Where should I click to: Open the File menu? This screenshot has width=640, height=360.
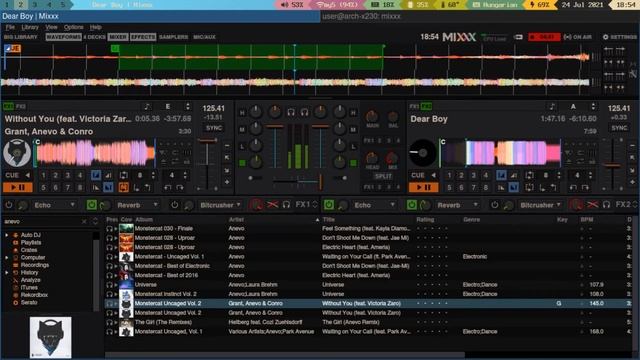pos(10,27)
